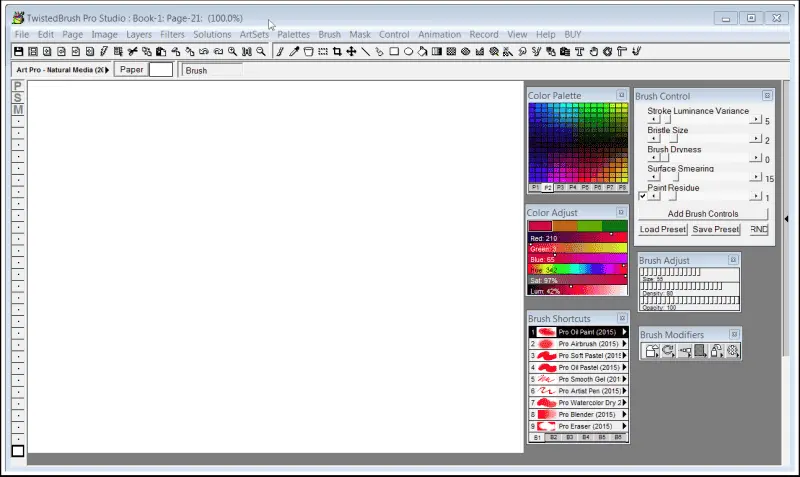Click the Save floppy disk icon
The image size is (800, 477).
click(18, 52)
